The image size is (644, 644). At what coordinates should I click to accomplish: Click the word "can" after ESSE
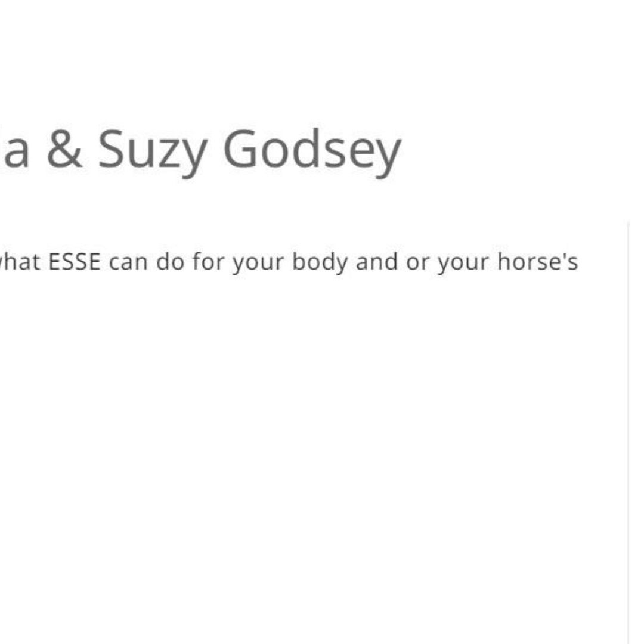[x=129, y=262]
